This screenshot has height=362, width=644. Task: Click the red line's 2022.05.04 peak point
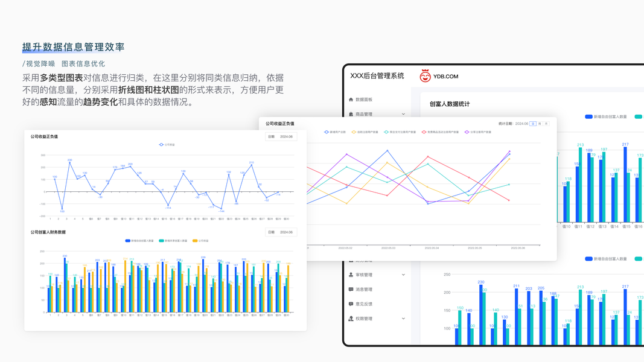click(x=428, y=157)
